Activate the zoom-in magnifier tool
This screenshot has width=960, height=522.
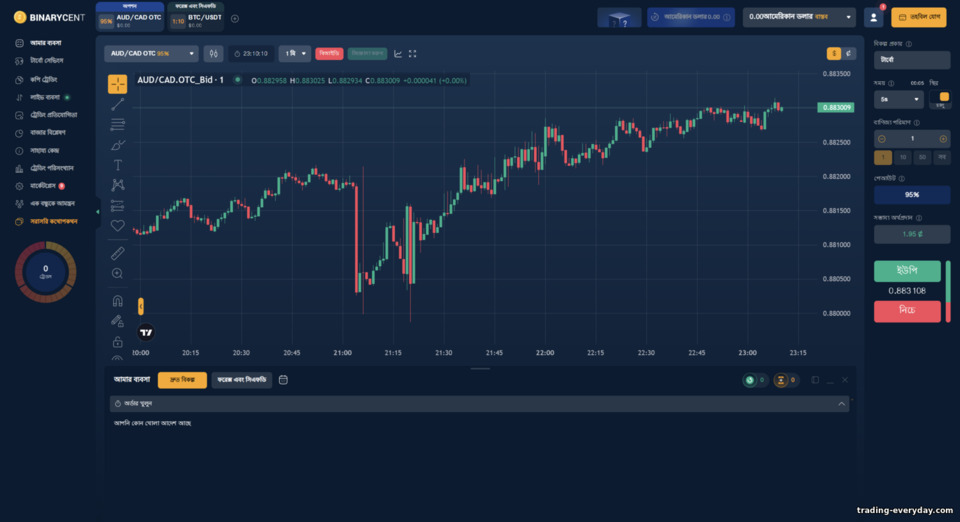click(118, 274)
